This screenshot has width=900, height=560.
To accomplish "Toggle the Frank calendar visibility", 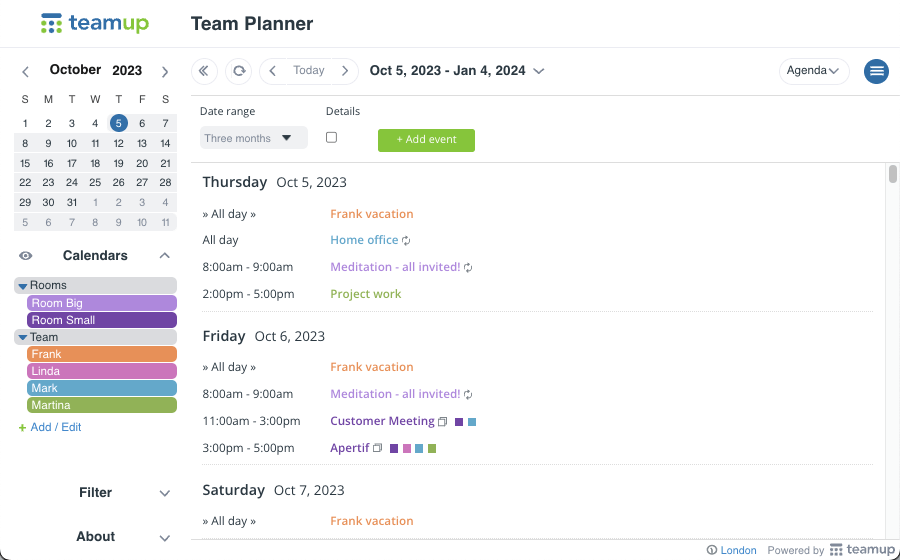I will coord(102,354).
